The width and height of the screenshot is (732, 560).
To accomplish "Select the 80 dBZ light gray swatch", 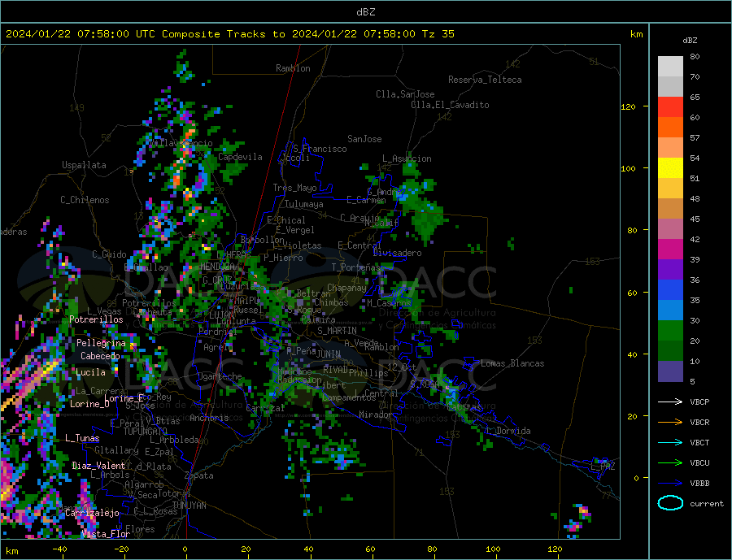I will click(670, 67).
